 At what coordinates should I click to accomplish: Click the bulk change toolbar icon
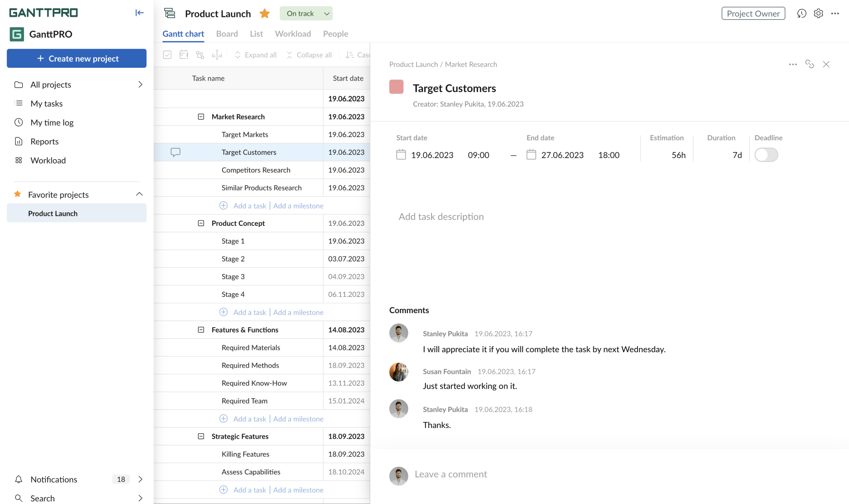click(200, 55)
